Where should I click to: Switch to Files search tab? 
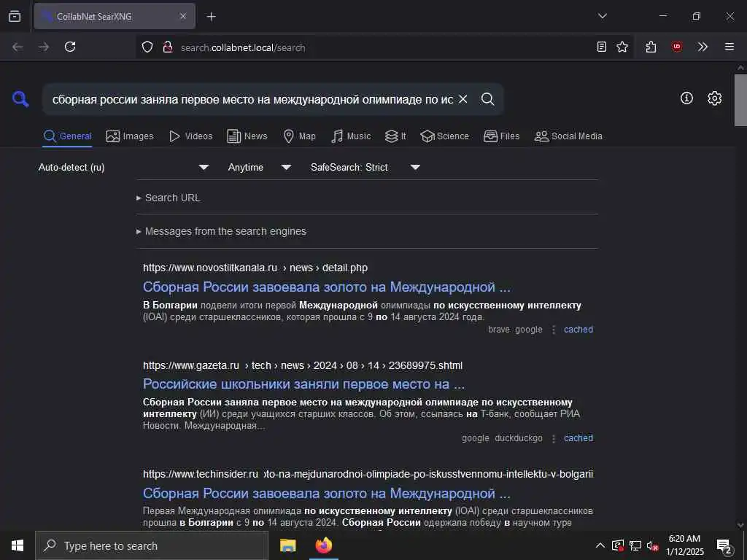(501, 136)
